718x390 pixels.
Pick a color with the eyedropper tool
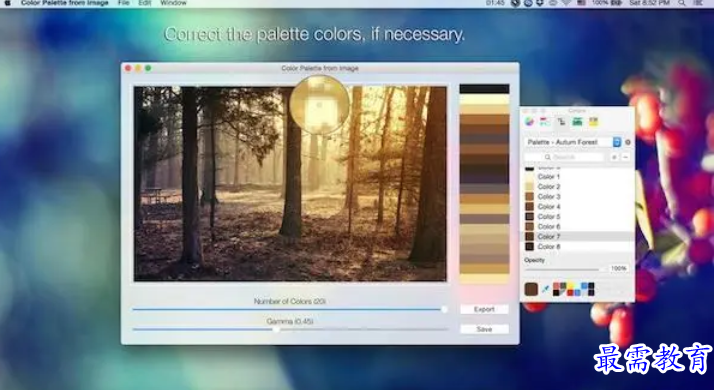pos(546,289)
